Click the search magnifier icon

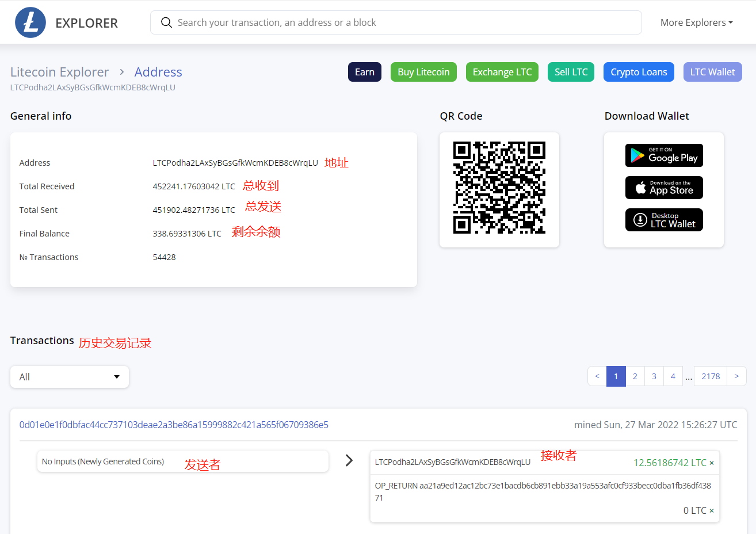pos(166,22)
